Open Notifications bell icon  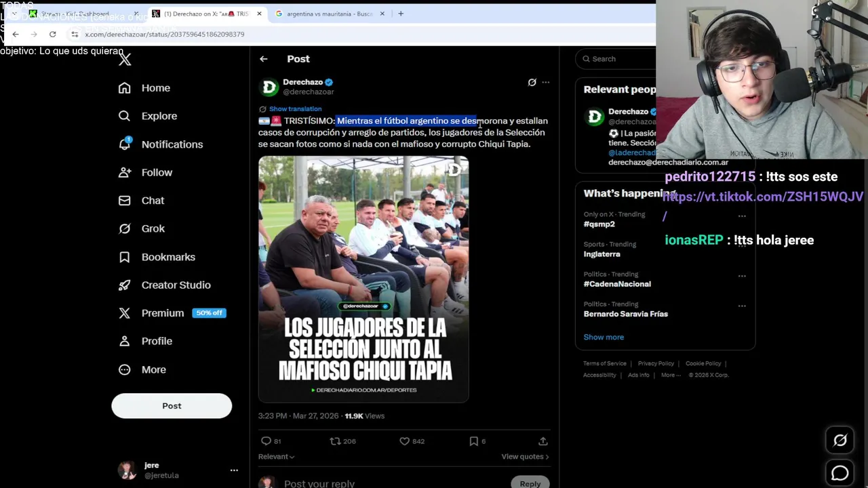tap(124, 144)
